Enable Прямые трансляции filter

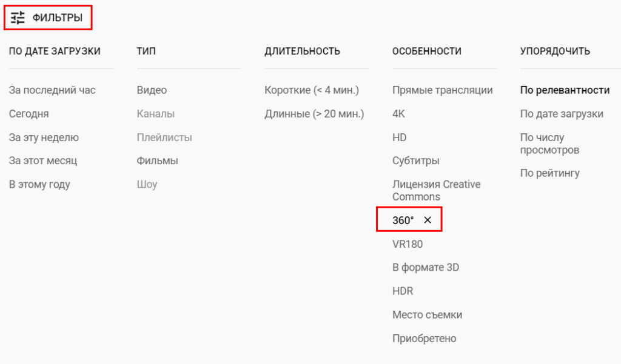point(442,90)
